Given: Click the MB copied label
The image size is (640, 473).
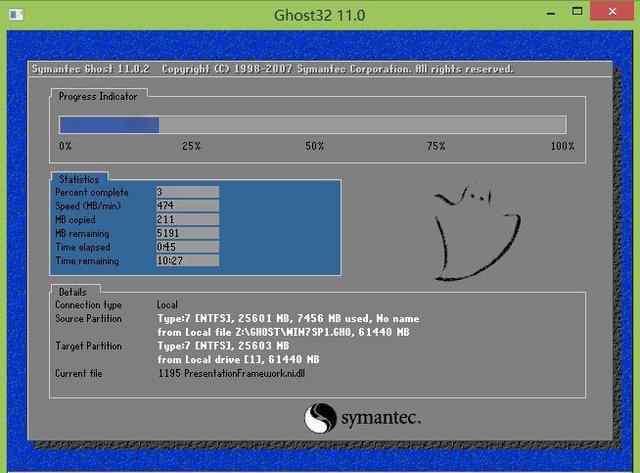Looking at the screenshot, I should [x=75, y=220].
